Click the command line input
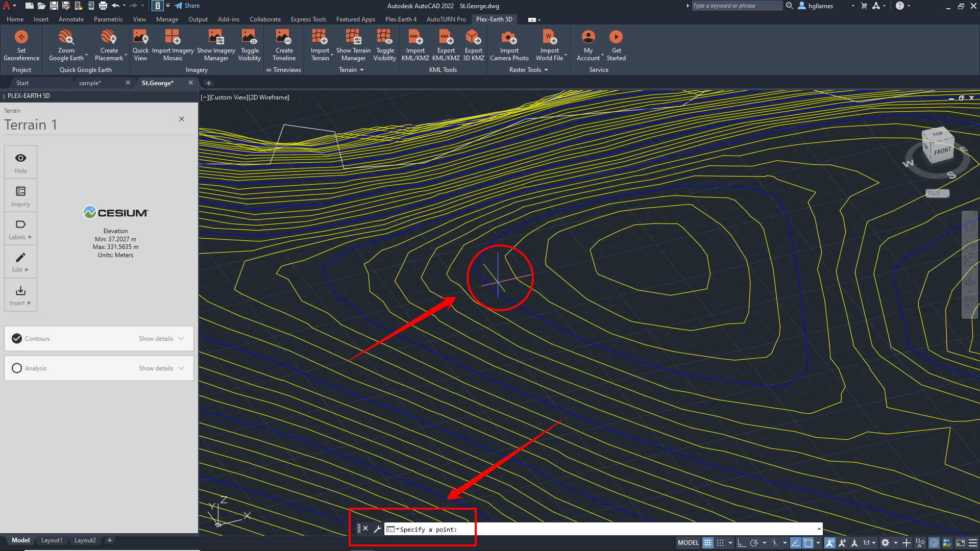The width and height of the screenshot is (980, 551). tap(602, 529)
